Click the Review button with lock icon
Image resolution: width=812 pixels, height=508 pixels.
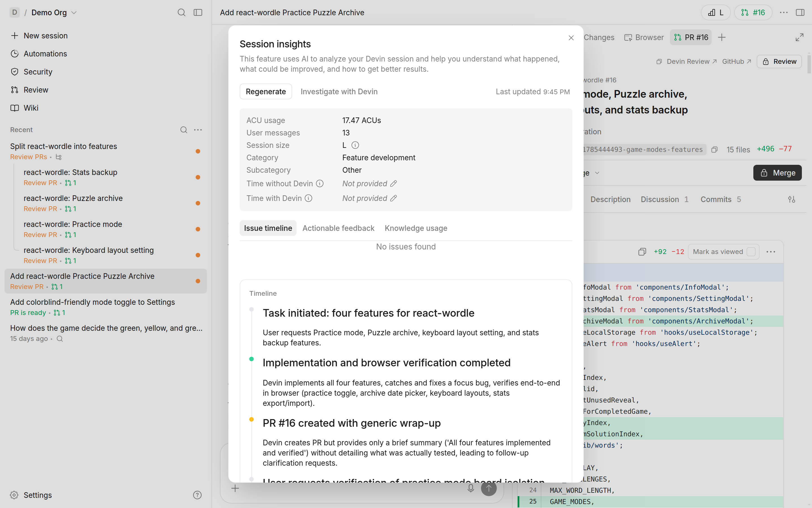(x=779, y=62)
